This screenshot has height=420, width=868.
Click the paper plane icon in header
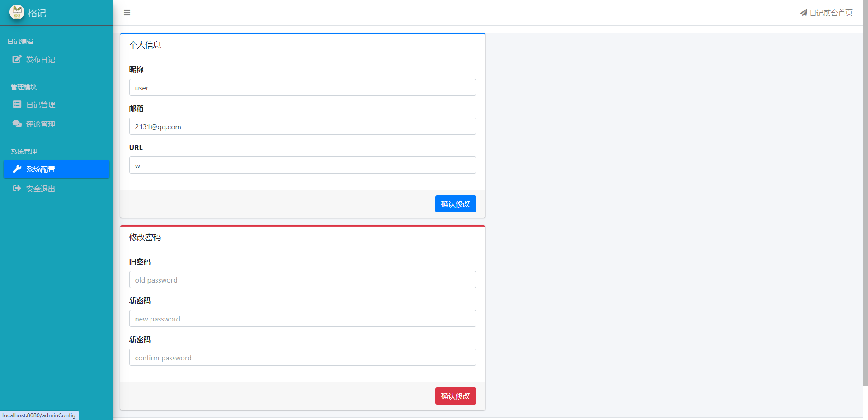803,13
